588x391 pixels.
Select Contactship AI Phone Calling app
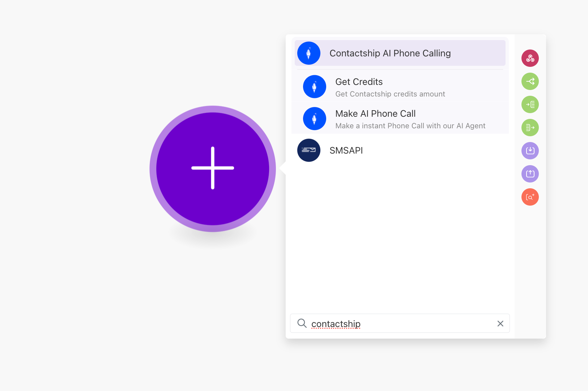(x=400, y=53)
